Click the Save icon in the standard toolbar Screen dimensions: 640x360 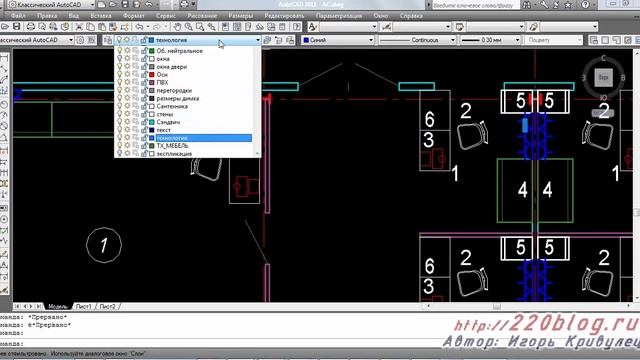[x=16, y=27]
